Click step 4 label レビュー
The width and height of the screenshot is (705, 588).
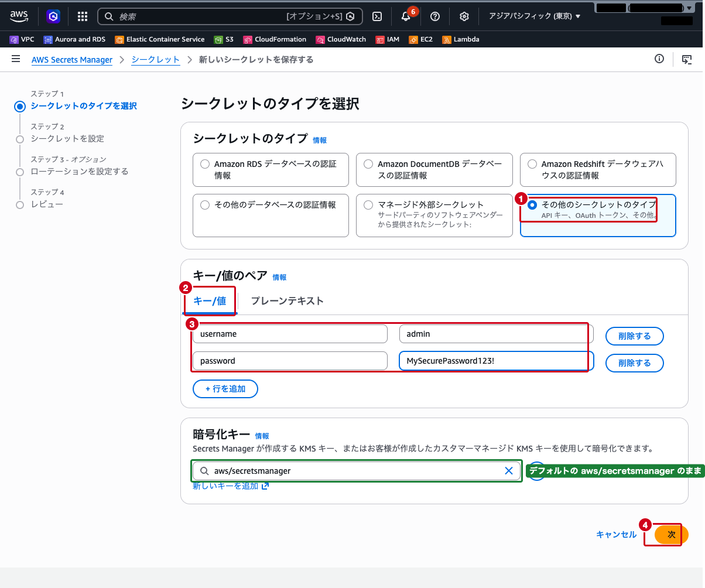pyautogui.click(x=47, y=204)
